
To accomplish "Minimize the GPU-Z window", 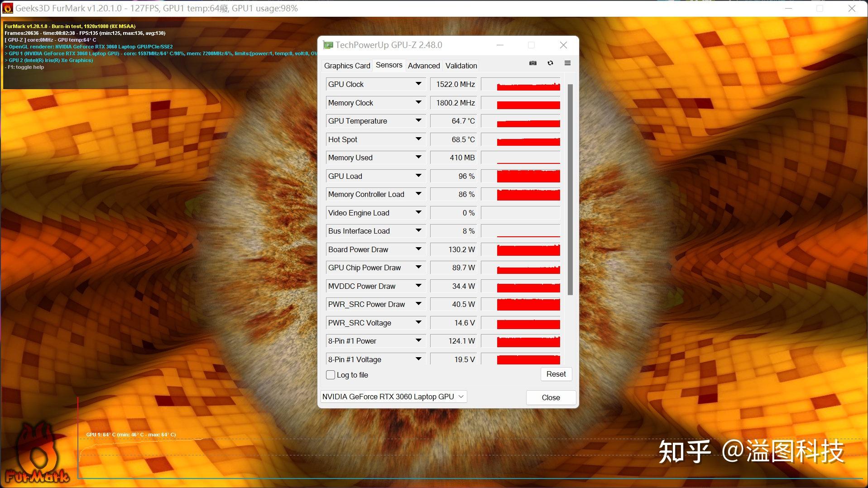I will (x=500, y=45).
